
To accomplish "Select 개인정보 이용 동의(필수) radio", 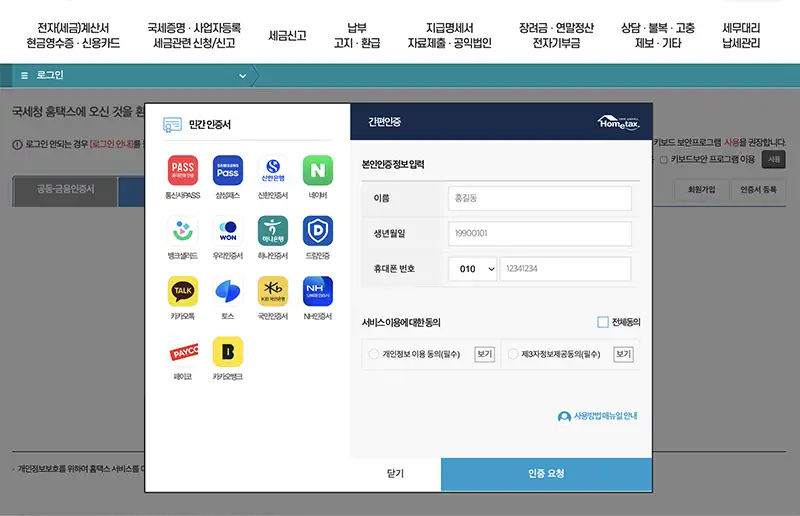I will coord(373,354).
